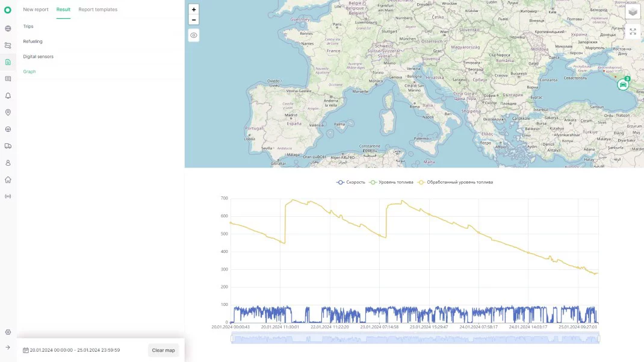The height and width of the screenshot is (362, 644).
Task: Open the messages icon in sidebar
Action: tap(8, 79)
